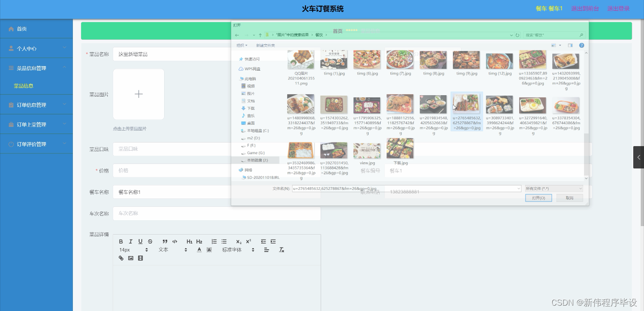Clear text formatting in the editor

[x=282, y=250]
